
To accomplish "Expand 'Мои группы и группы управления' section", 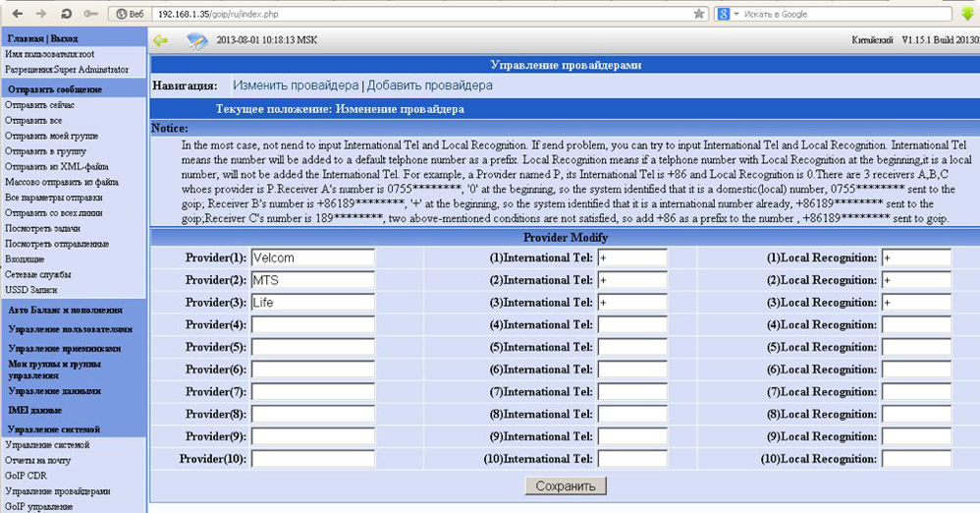I will click(54, 370).
